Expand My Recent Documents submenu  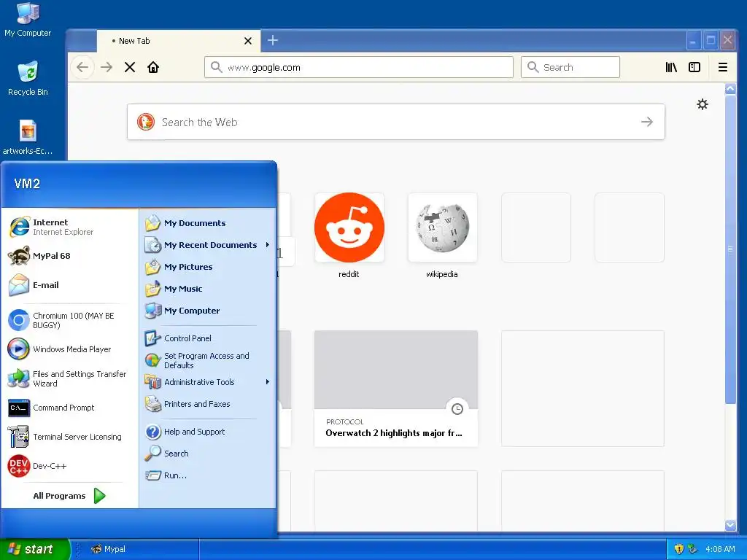207,245
